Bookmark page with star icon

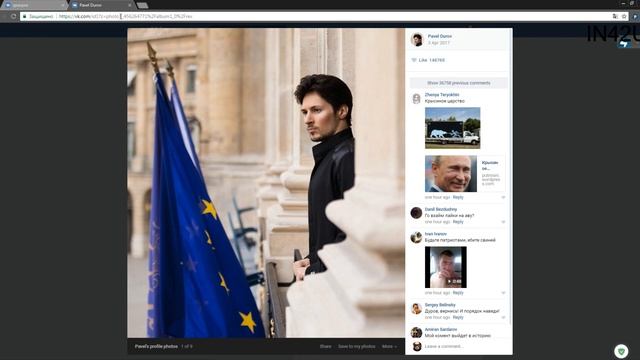point(624,16)
